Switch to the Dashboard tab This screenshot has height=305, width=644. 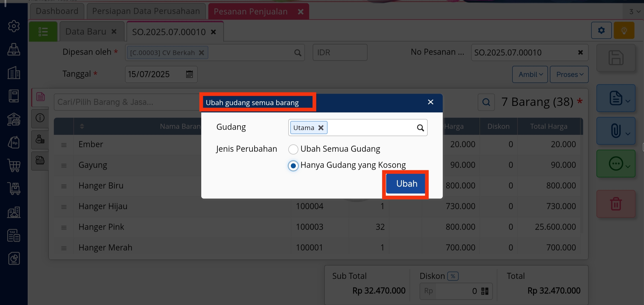[57, 11]
